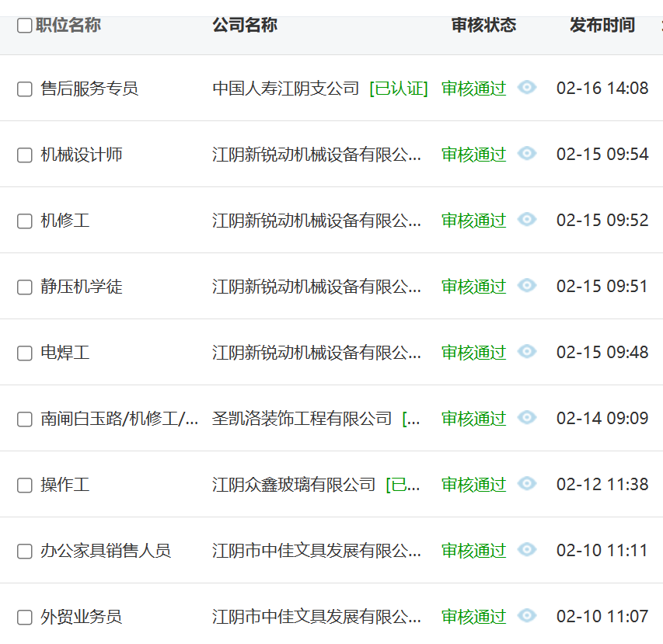663x644 pixels.
Task: Click company 中国人寿江阴支公司
Action: click(286, 89)
